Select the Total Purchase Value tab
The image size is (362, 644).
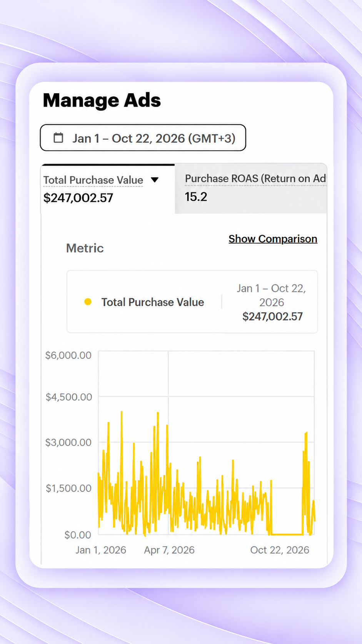point(108,189)
